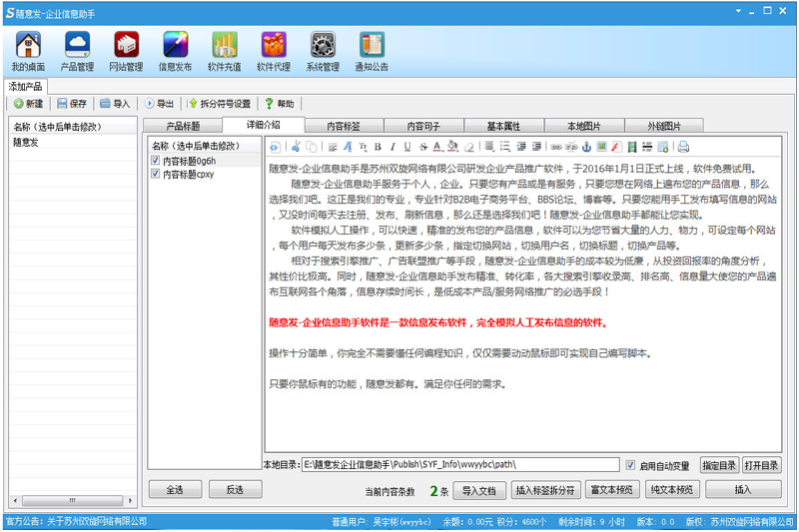The width and height of the screenshot is (799, 532).
Task: Switch to 产品标题 tab
Action: 183,126
